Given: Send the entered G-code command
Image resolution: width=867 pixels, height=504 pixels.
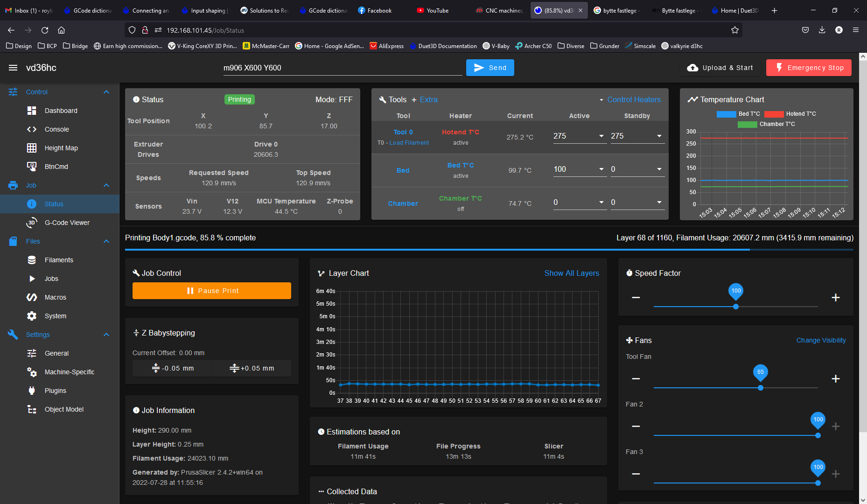Looking at the screenshot, I should (x=490, y=68).
